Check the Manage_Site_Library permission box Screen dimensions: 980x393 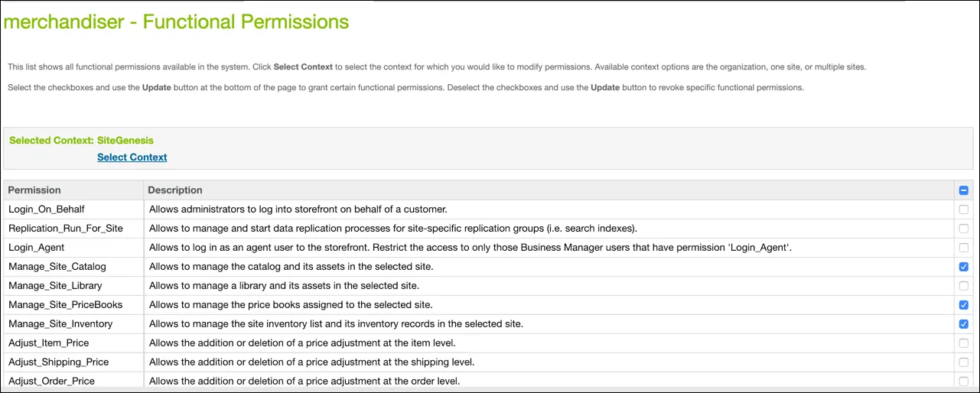click(x=963, y=286)
